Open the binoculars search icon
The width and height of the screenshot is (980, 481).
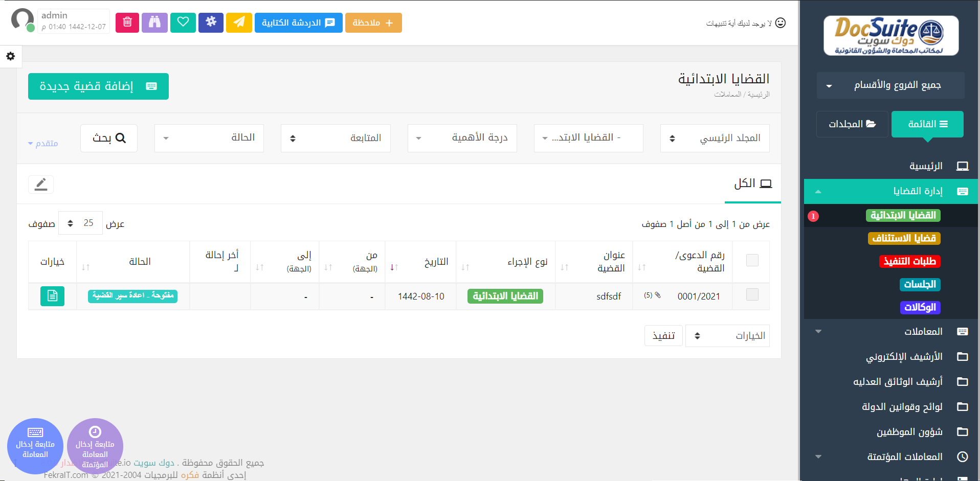click(154, 22)
